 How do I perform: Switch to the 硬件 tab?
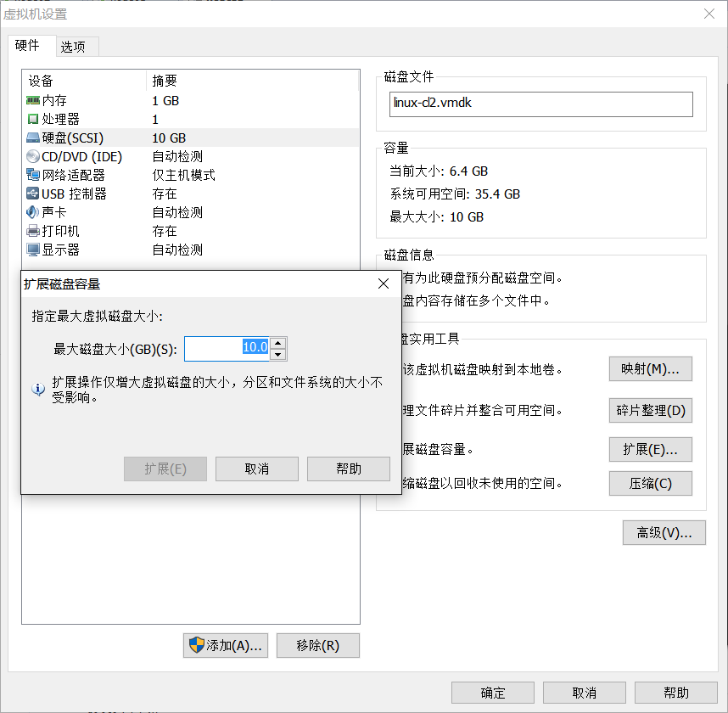31,47
